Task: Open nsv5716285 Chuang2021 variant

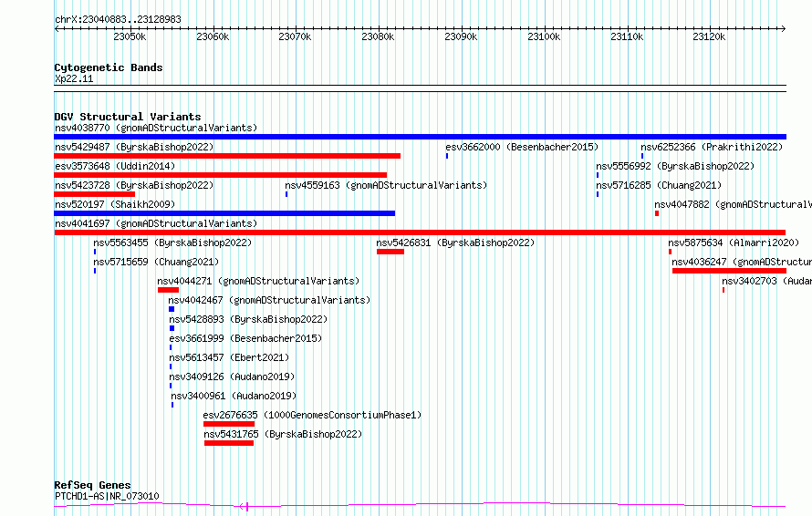Action: coord(659,185)
